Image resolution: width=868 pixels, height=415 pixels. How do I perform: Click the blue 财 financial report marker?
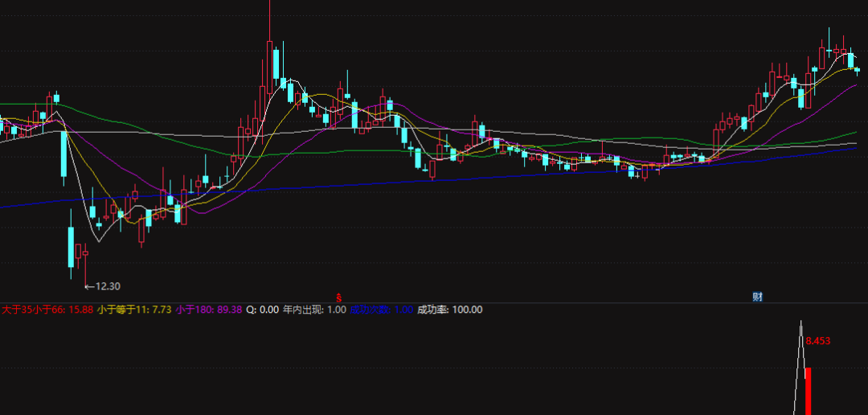[757, 297]
